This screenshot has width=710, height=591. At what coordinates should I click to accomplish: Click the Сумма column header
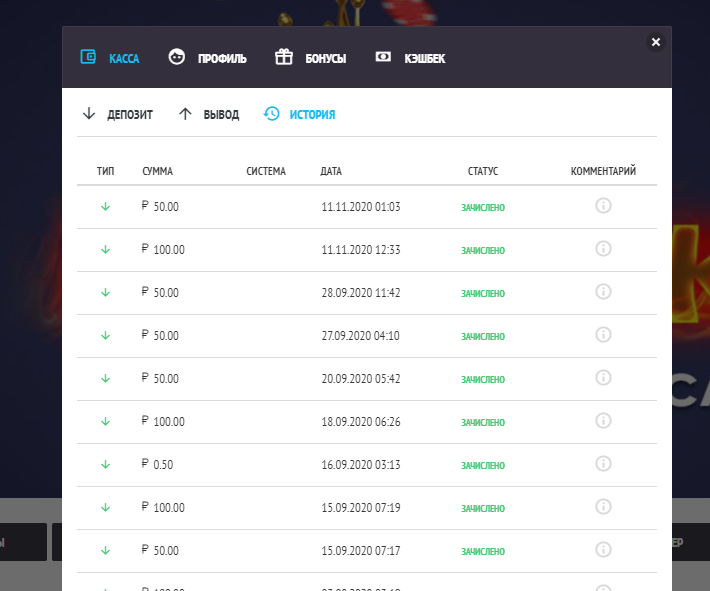(x=158, y=171)
